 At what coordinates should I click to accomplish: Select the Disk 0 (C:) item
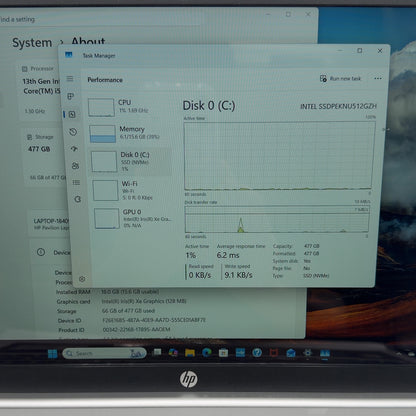point(131,162)
